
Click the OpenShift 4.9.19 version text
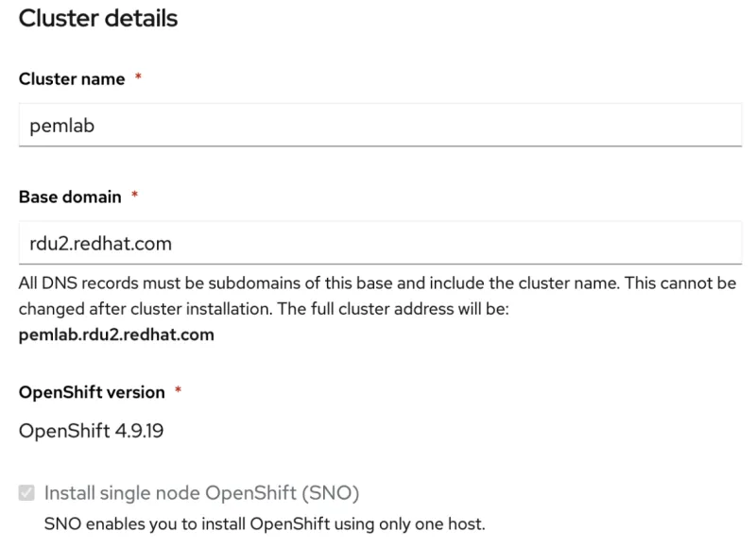pyautogui.click(x=89, y=430)
